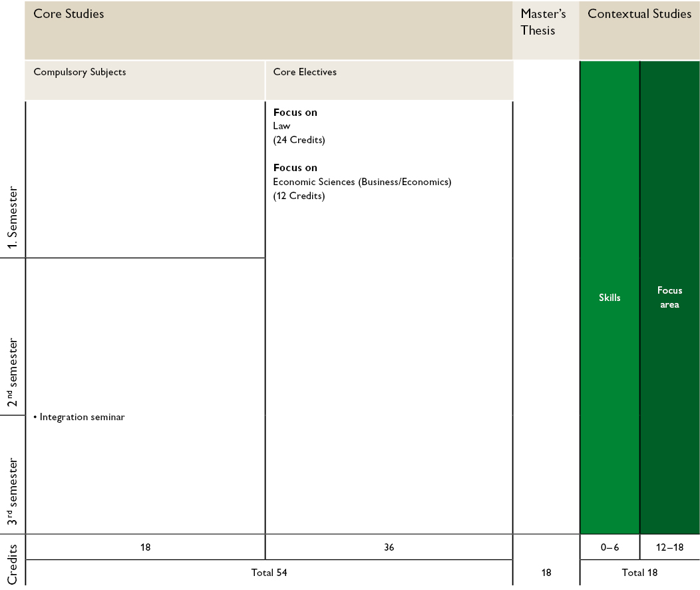Click the Total 18 cell under Contextual Studies

(639, 573)
